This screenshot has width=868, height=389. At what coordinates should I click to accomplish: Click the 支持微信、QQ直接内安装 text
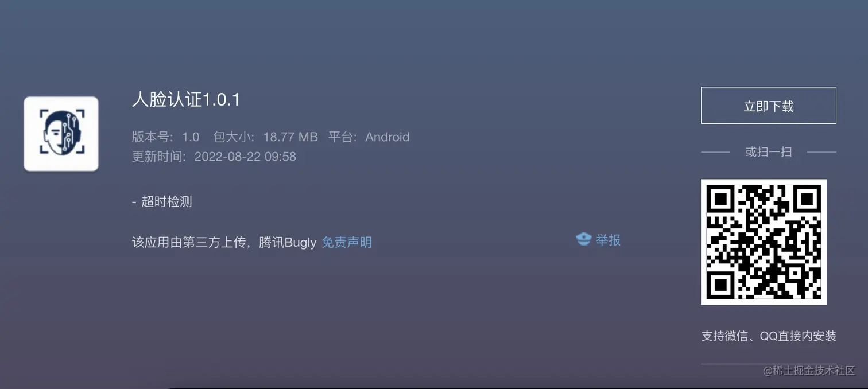coord(768,336)
